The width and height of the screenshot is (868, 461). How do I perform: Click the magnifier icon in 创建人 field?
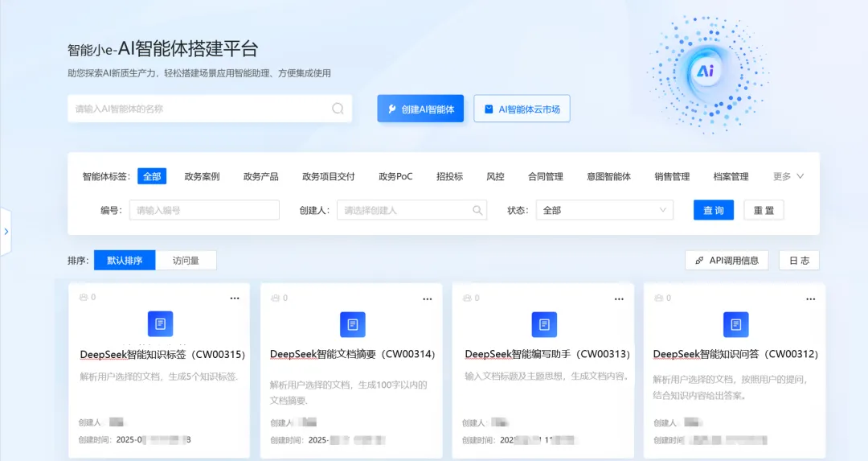(477, 210)
